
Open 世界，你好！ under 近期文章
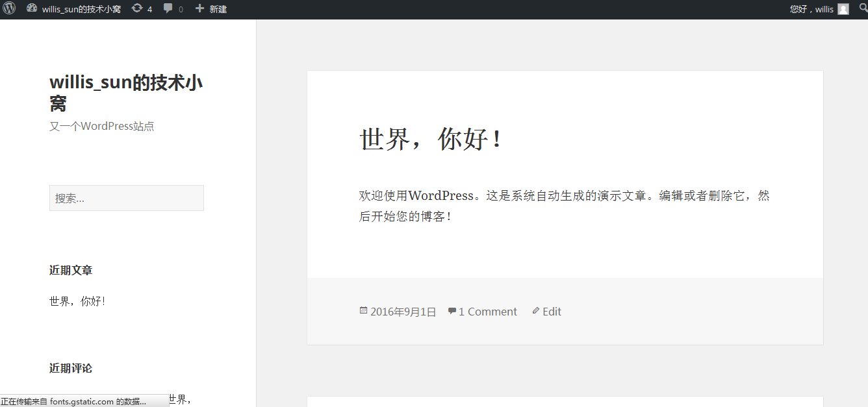[x=77, y=301]
